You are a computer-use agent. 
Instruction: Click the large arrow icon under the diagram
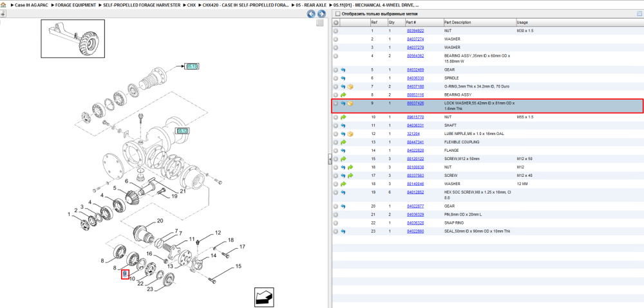point(264,297)
